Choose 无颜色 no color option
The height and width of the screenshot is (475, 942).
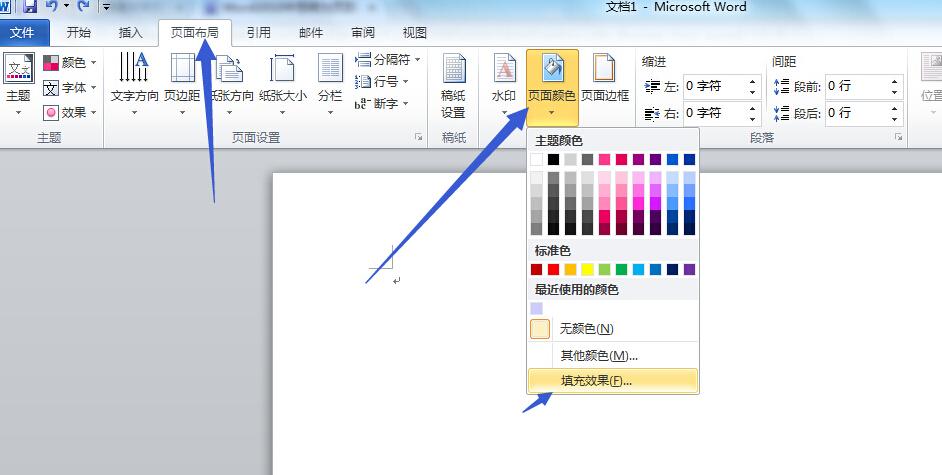pyautogui.click(x=613, y=329)
